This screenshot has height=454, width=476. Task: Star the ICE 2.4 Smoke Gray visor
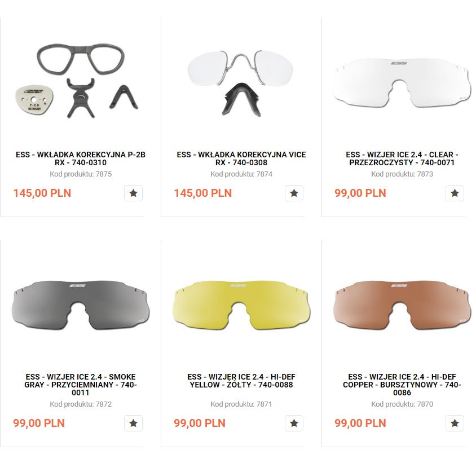tap(133, 423)
